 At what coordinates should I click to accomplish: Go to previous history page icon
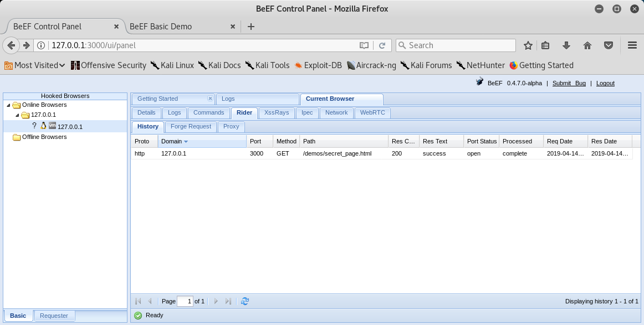tap(150, 301)
